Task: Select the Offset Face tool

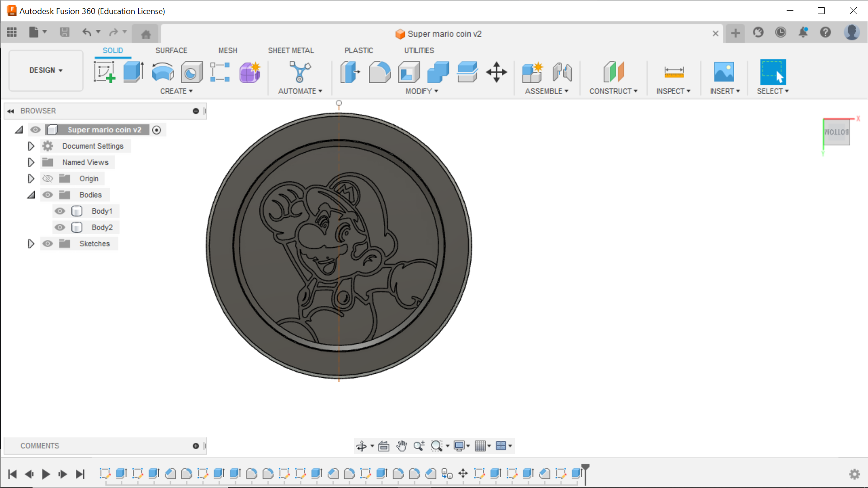Action: click(467, 72)
